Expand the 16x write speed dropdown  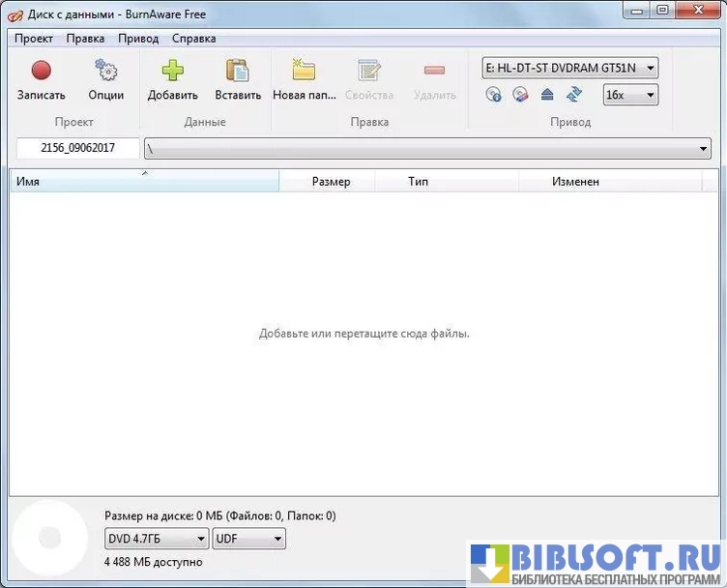pos(630,95)
